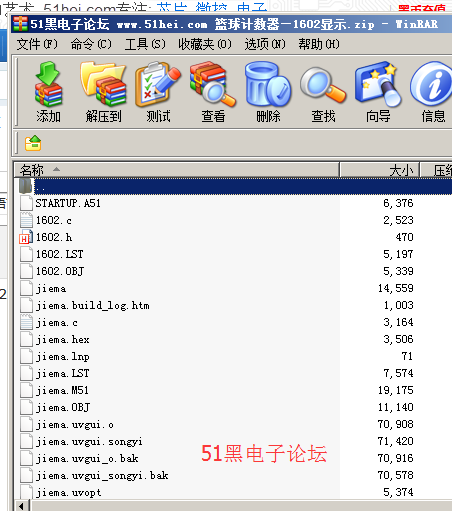The width and height of the screenshot is (452, 511).
Task: Select the jiema.hex file
Action: [62, 340]
